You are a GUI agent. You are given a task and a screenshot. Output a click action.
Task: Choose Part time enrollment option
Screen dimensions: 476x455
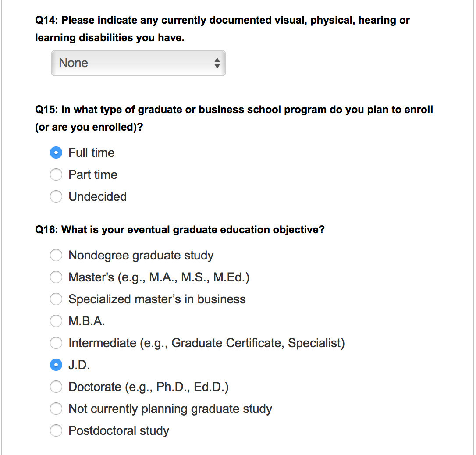click(56, 174)
